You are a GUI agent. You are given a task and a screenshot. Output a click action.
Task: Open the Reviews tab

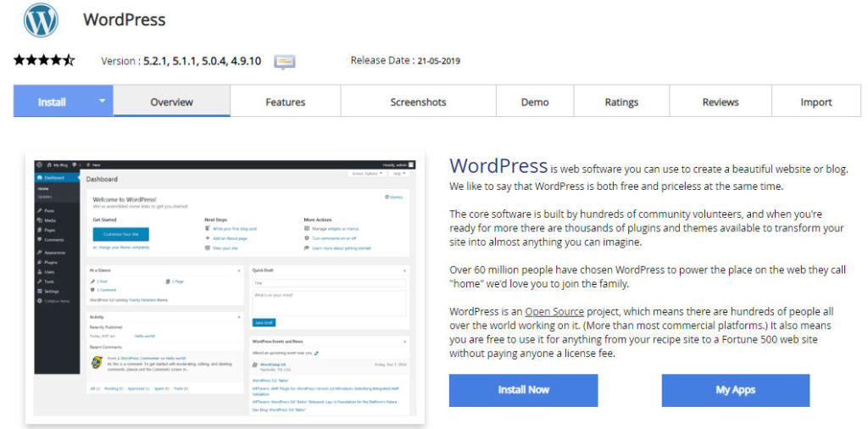point(721,102)
